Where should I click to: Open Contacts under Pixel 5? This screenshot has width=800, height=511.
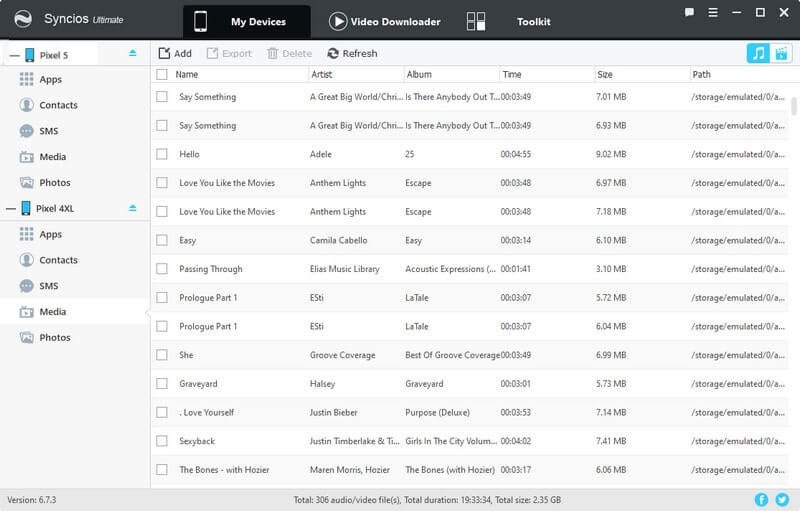coord(59,105)
